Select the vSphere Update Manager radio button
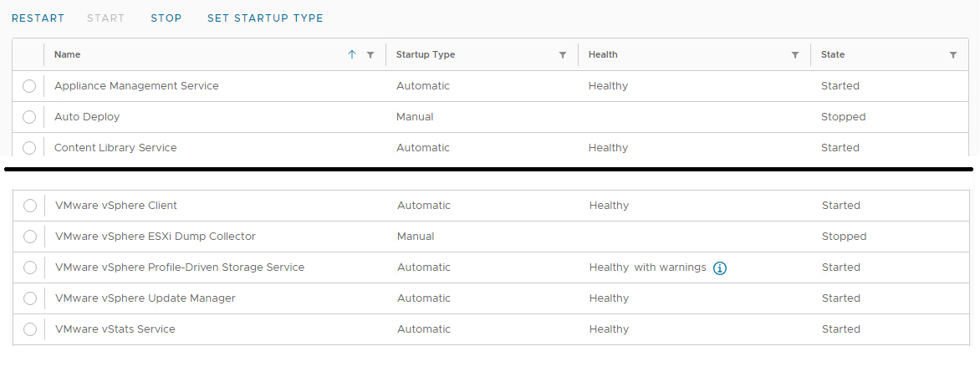This screenshot has width=980, height=377. (x=30, y=298)
